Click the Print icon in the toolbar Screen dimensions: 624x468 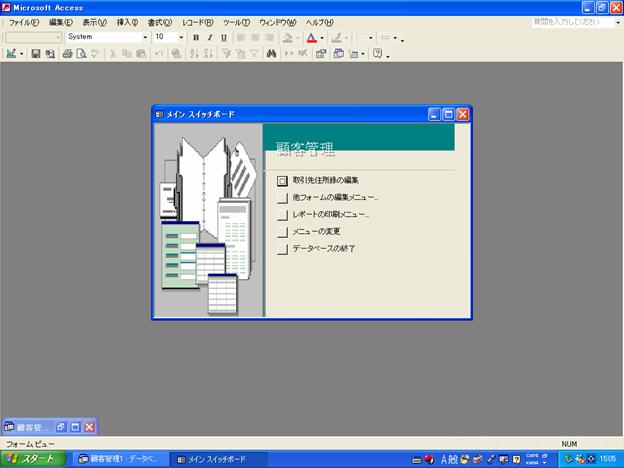[x=67, y=54]
